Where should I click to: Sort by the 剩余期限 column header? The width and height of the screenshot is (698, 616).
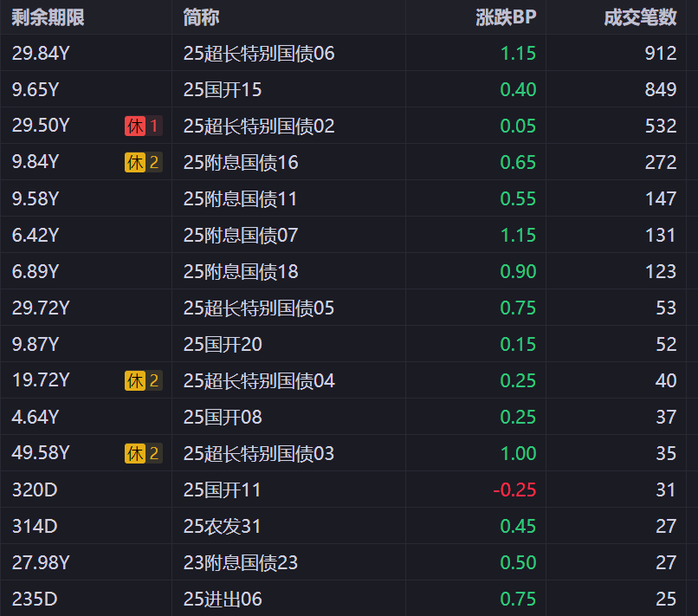tap(48, 17)
